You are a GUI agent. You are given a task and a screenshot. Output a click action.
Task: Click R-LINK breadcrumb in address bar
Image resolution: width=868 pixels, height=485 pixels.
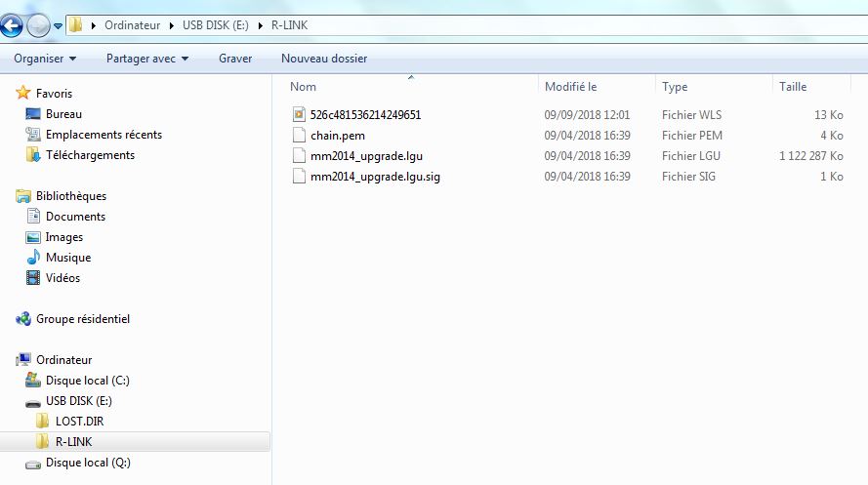pos(289,25)
